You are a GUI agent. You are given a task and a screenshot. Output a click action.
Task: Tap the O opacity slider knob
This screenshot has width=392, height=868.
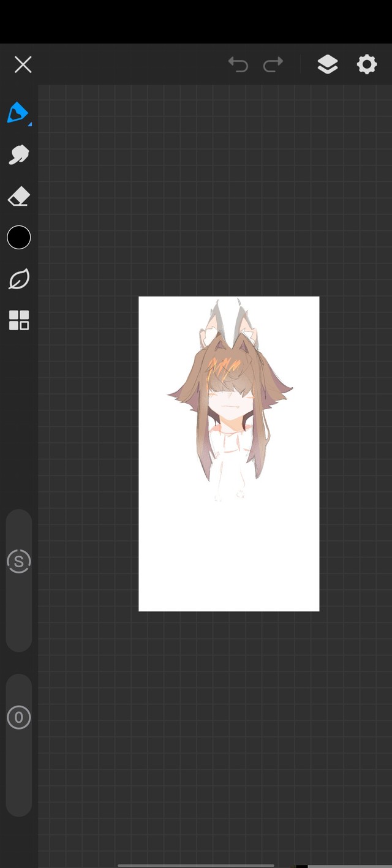coord(18,717)
